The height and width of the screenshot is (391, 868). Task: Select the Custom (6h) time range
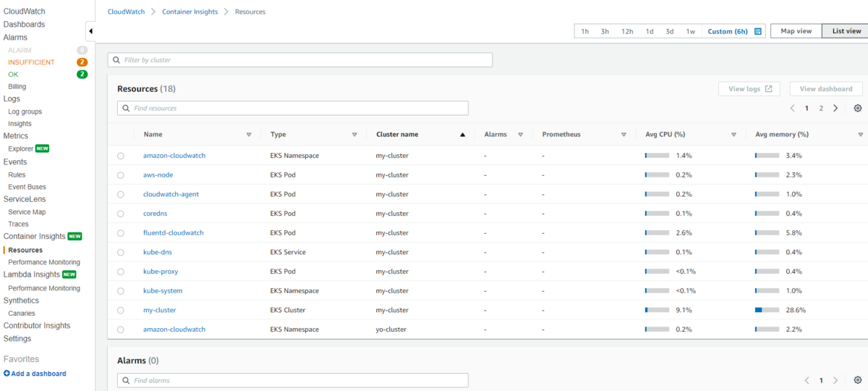point(728,31)
